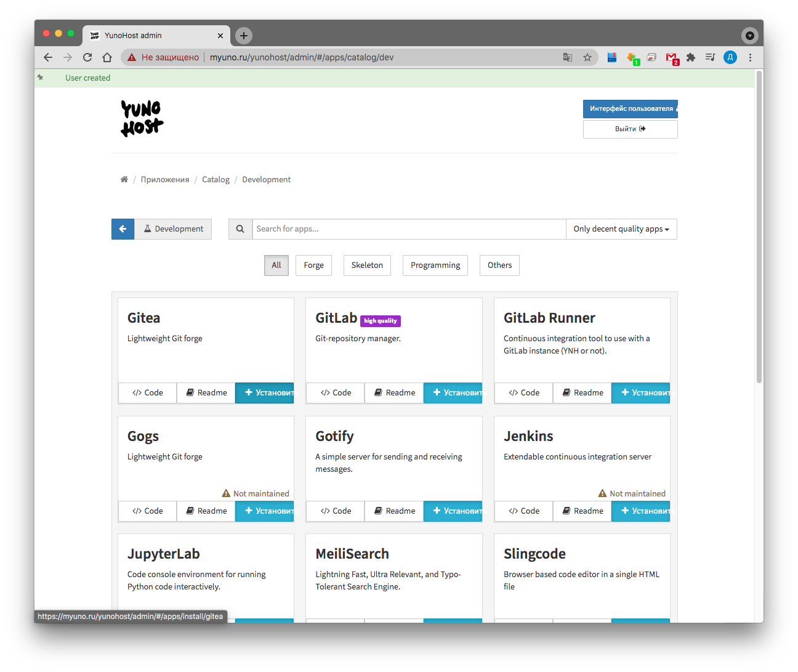Click the Выйти logout button
The width and height of the screenshot is (798, 672).
click(x=631, y=129)
